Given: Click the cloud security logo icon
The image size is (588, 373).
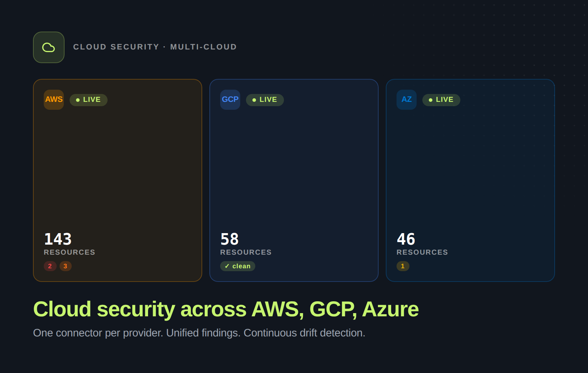Looking at the screenshot, I should [48, 47].
